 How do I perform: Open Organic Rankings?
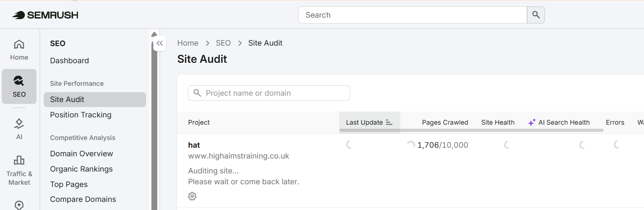(81, 169)
